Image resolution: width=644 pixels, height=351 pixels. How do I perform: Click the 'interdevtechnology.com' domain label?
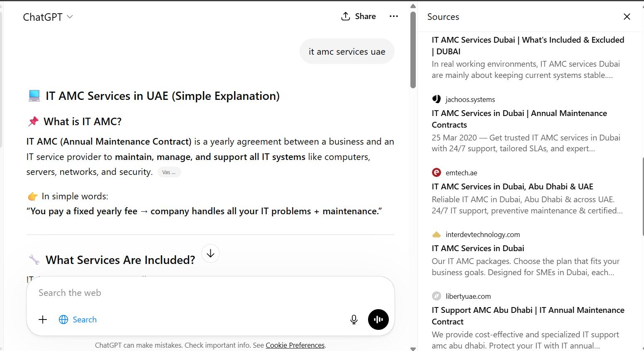click(483, 235)
